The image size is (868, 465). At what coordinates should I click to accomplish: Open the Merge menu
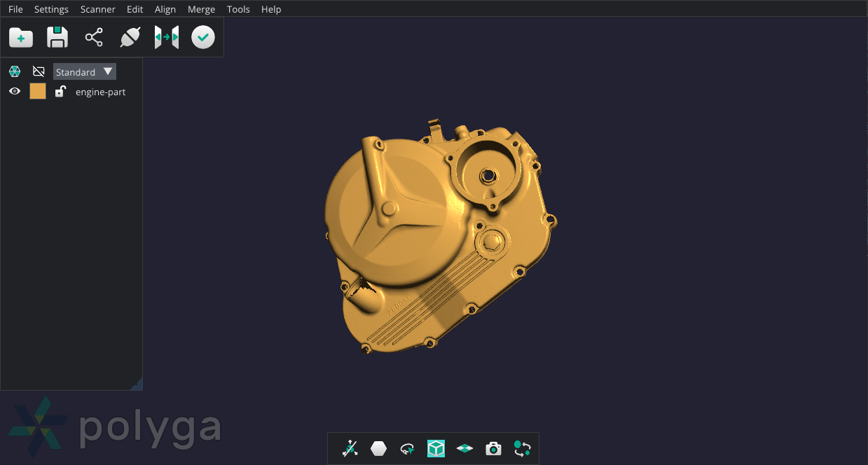(201, 9)
